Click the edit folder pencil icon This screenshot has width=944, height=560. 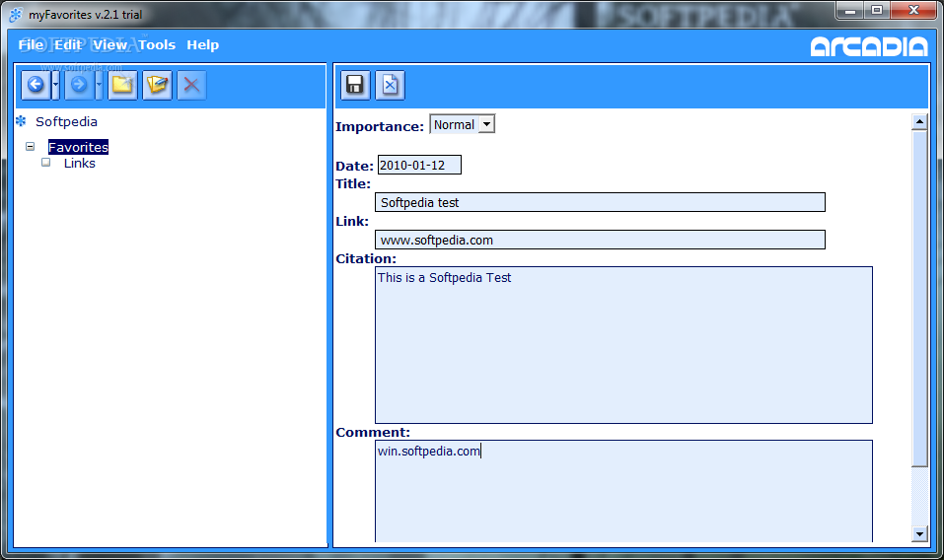point(157,85)
